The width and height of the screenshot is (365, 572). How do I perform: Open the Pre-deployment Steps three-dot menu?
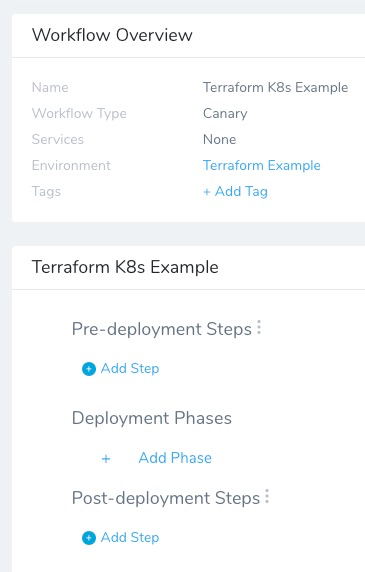(259, 327)
